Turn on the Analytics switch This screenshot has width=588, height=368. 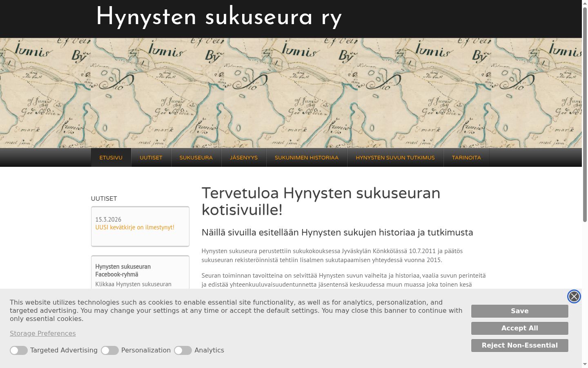[183, 350]
